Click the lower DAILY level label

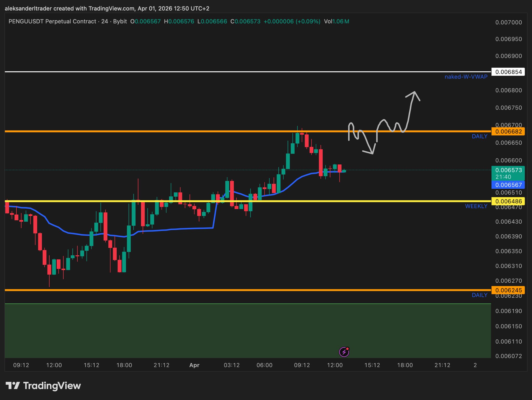[x=479, y=295]
